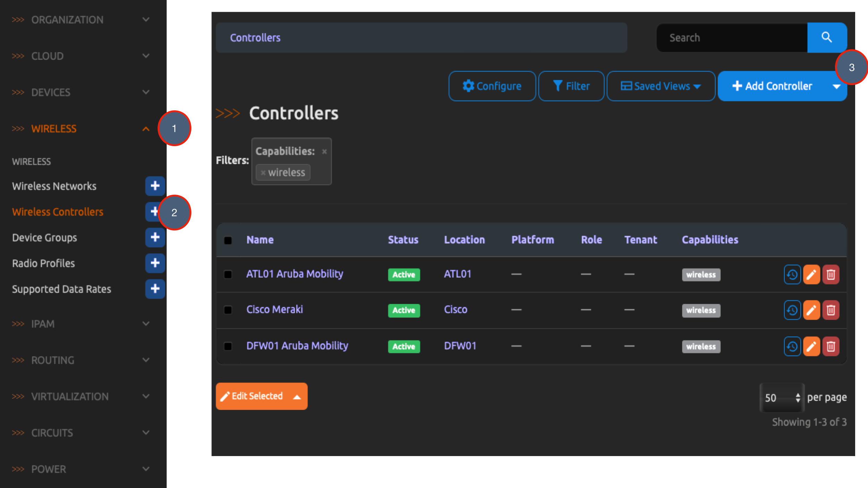Click the search magnifier icon
The width and height of the screenshot is (868, 488).
pyautogui.click(x=827, y=37)
